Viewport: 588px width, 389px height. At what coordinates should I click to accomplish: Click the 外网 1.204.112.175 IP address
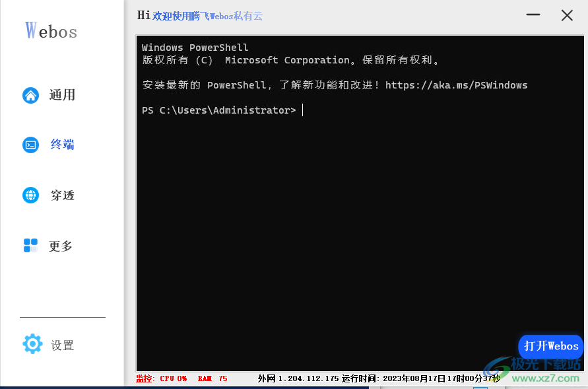point(298,378)
